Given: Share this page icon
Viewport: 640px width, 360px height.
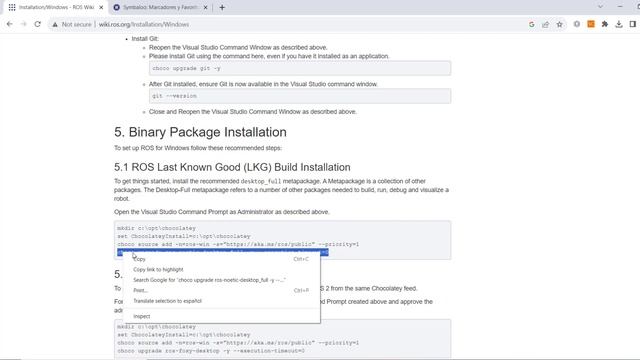Looking at the screenshot, I should pos(545,24).
